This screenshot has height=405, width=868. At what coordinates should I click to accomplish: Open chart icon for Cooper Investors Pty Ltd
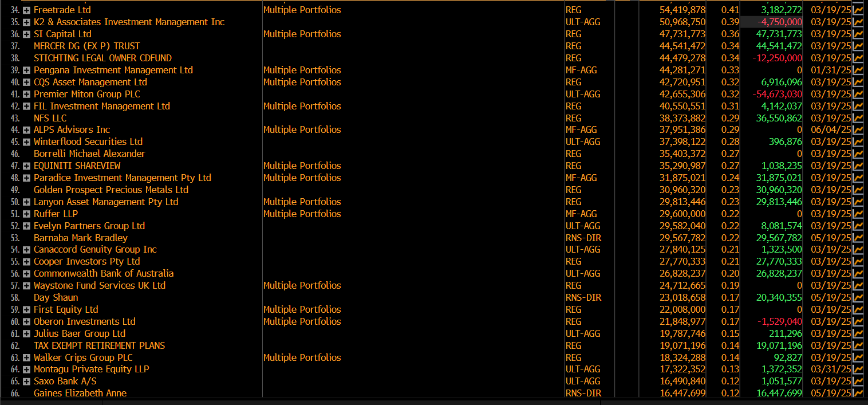(858, 261)
